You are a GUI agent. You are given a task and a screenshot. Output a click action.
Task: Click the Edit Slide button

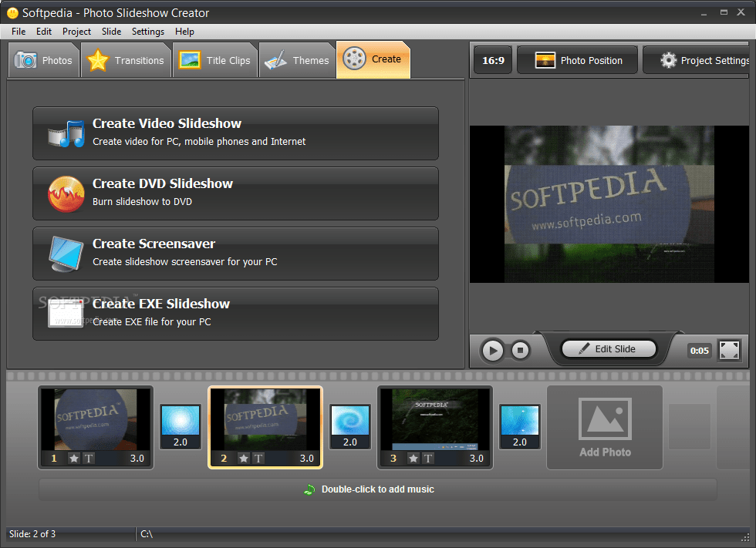pos(609,348)
